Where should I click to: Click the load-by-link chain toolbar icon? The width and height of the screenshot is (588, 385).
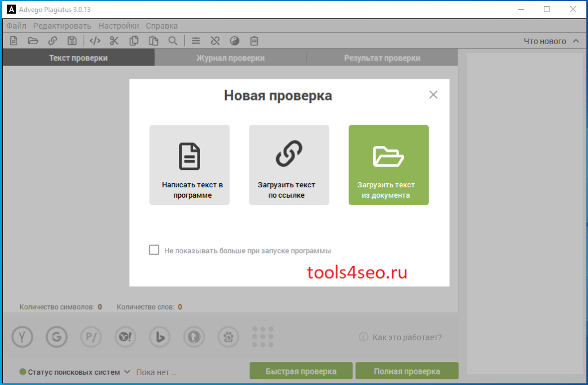[x=52, y=41]
